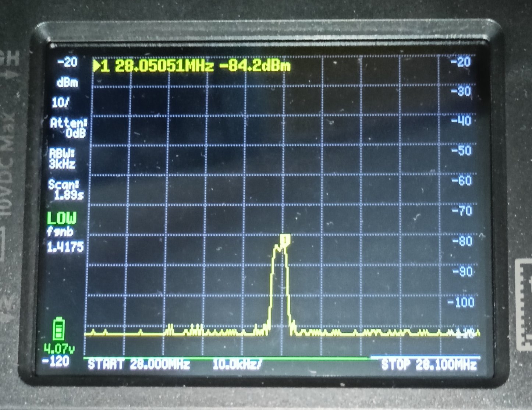The image size is (532, 410).
Task: Tap the dBm unit label
Action: coord(67,82)
